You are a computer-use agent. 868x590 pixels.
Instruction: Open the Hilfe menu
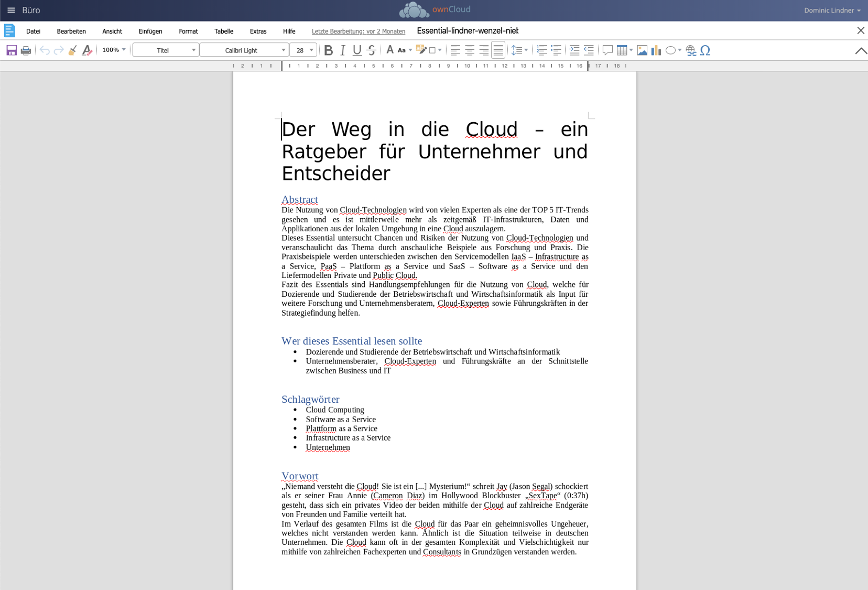[289, 31]
